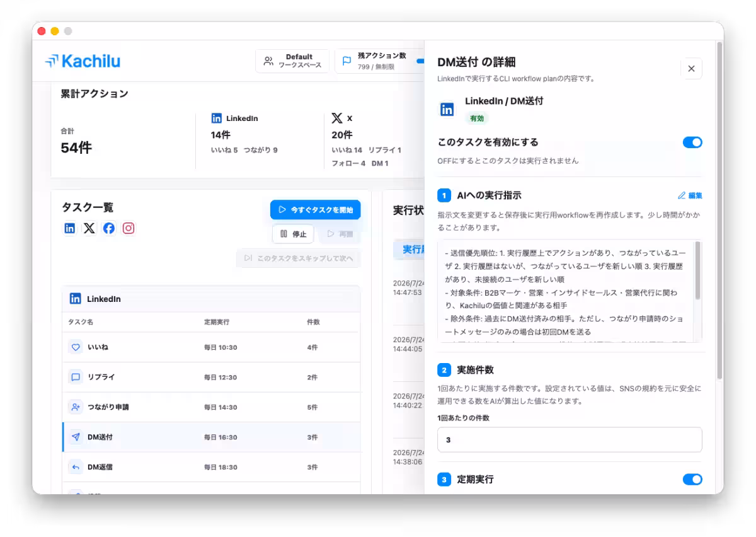Click the X 20件 count

342,135
